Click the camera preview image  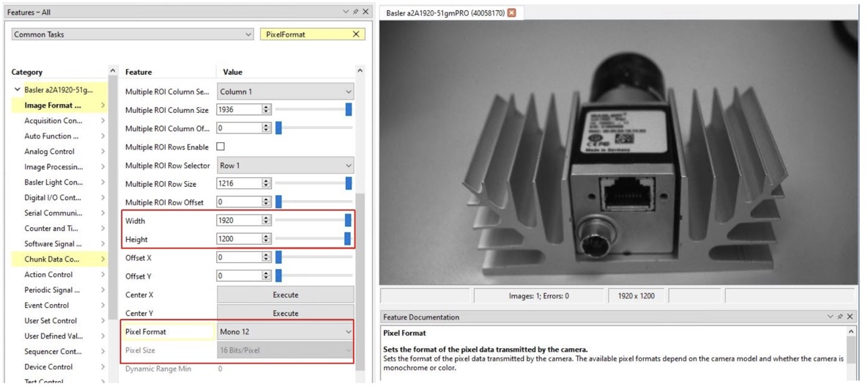618,152
